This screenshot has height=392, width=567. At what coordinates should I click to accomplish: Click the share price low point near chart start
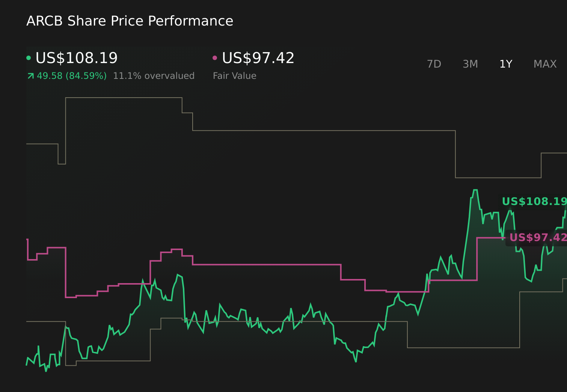(46, 370)
